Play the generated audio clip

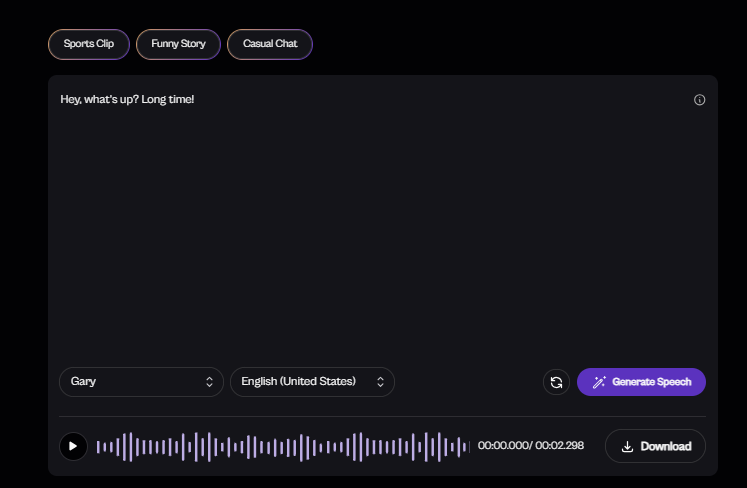point(73,446)
